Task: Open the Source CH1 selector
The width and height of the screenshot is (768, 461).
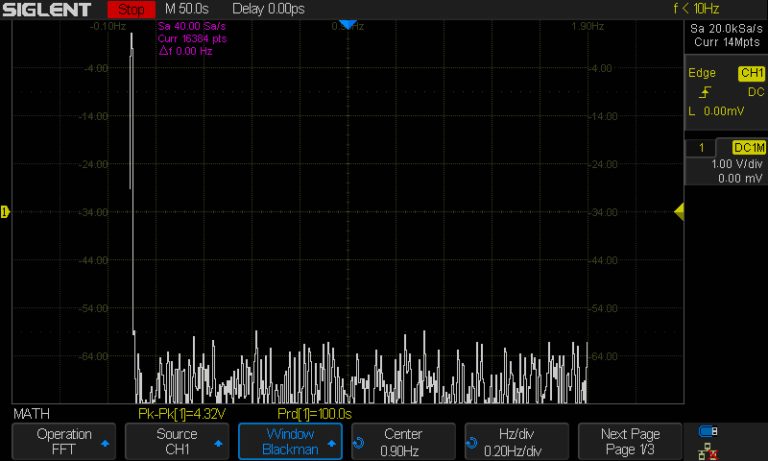Action: coord(177,441)
